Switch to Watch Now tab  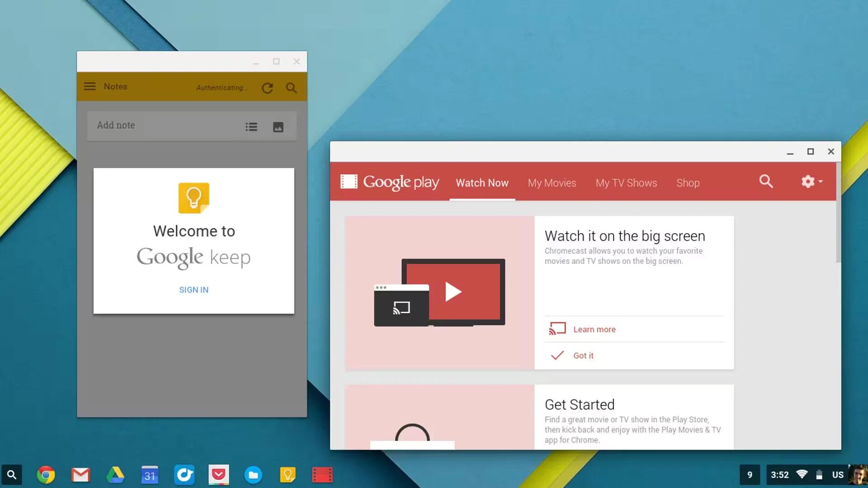point(482,183)
